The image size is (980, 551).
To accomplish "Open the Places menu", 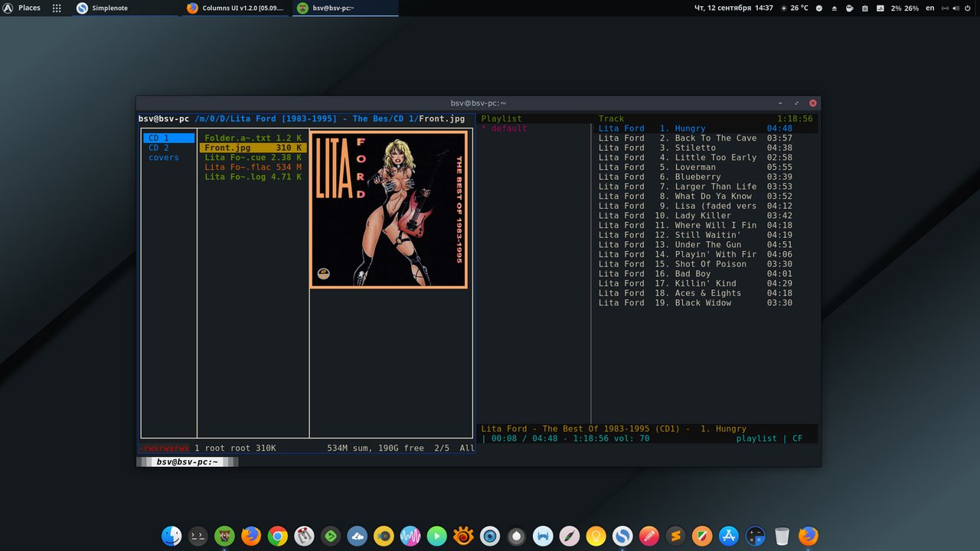I will (29, 8).
